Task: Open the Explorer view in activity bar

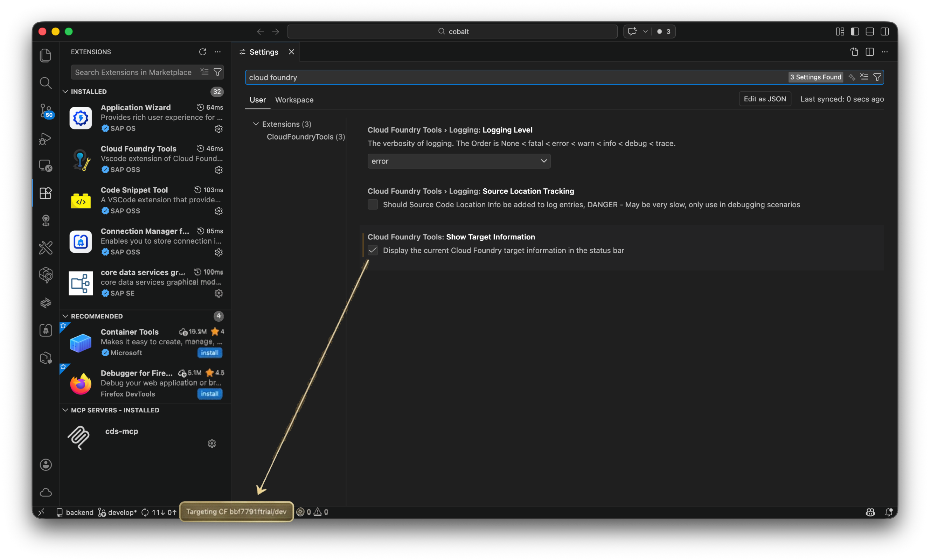Action: [x=46, y=55]
